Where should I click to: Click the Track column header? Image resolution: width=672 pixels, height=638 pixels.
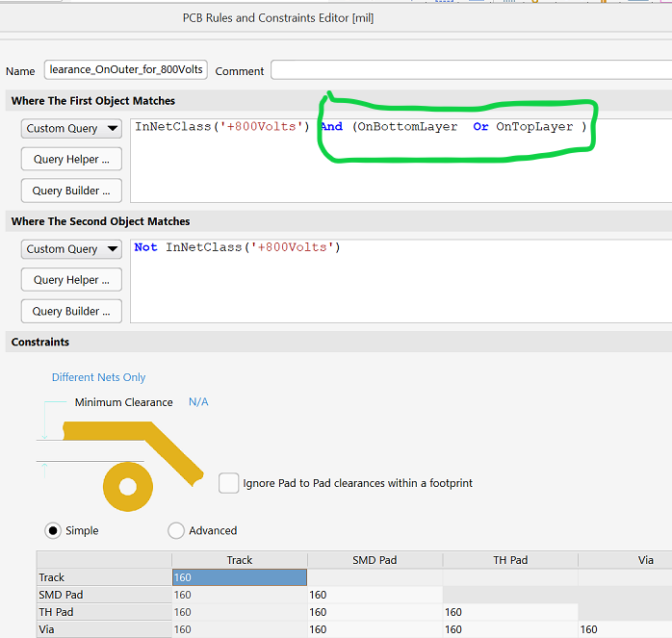(240, 560)
